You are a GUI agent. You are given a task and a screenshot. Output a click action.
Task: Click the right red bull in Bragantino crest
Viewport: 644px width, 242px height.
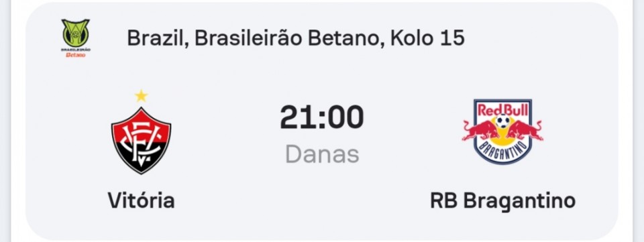click(525, 131)
